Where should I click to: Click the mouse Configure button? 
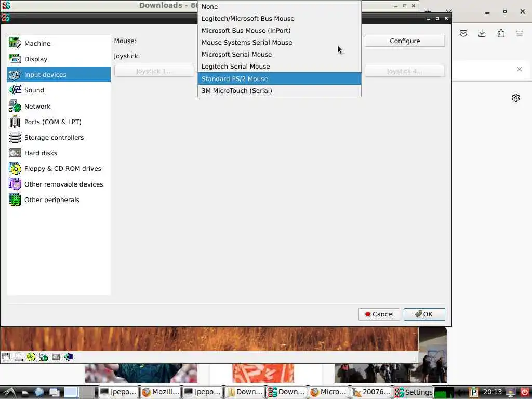point(404,41)
